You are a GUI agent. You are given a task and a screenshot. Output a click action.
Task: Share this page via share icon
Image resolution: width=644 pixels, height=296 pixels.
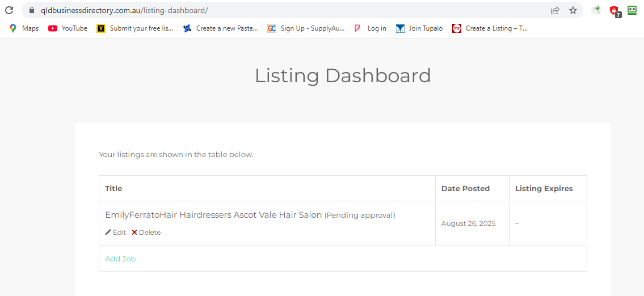555,10
